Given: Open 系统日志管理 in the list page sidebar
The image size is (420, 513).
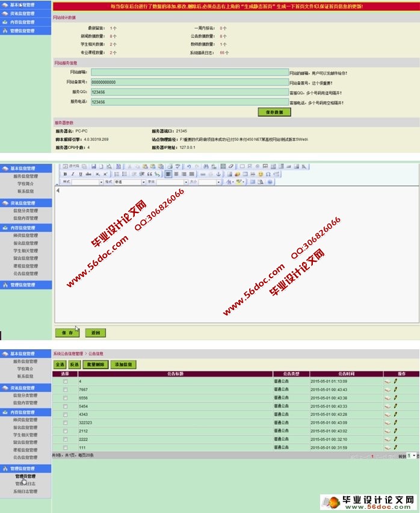Looking at the screenshot, I should [x=25, y=491].
